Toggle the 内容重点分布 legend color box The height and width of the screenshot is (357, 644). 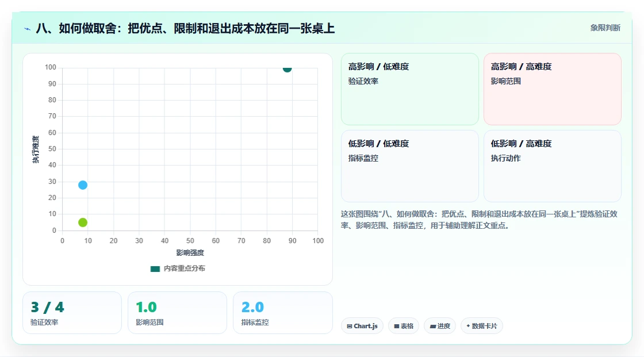click(x=155, y=268)
